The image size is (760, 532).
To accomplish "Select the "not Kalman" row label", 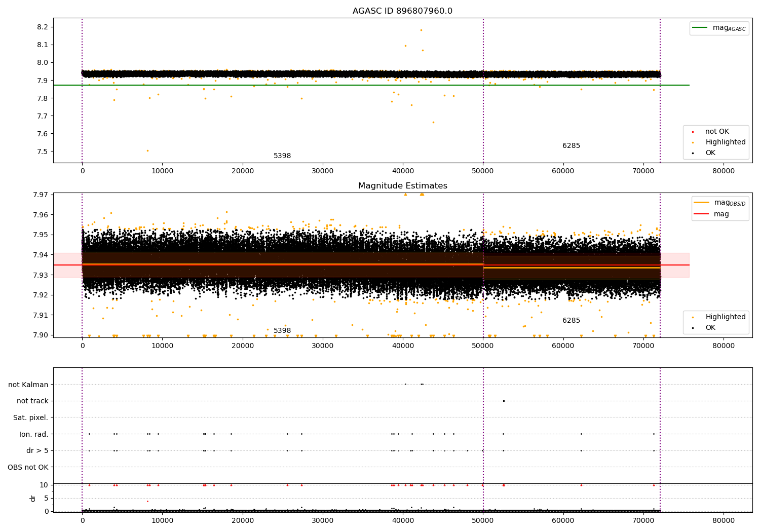I will (x=28, y=385).
